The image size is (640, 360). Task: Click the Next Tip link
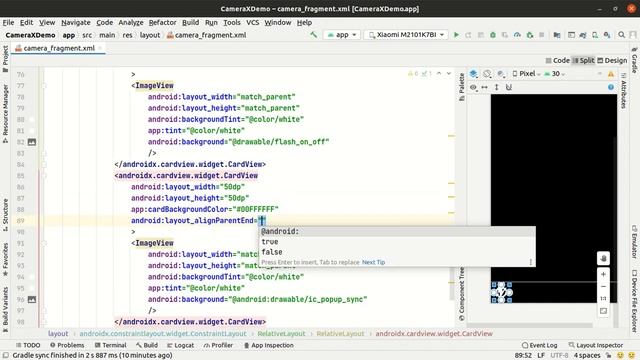tap(373, 262)
